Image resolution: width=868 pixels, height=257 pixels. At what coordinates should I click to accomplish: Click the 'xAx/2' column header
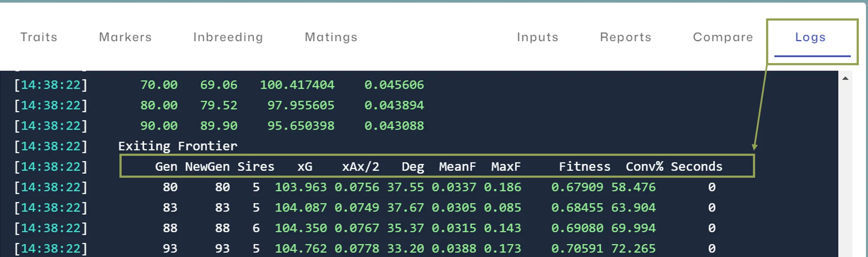click(361, 166)
